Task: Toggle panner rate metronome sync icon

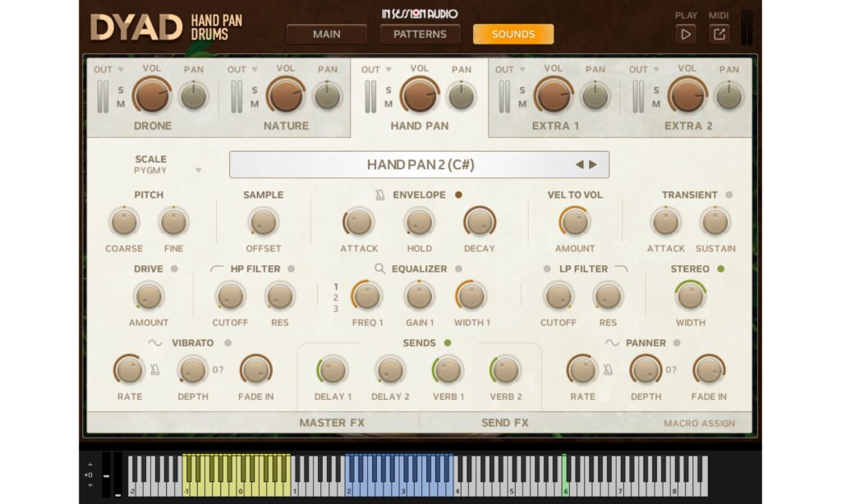Action: tap(608, 369)
